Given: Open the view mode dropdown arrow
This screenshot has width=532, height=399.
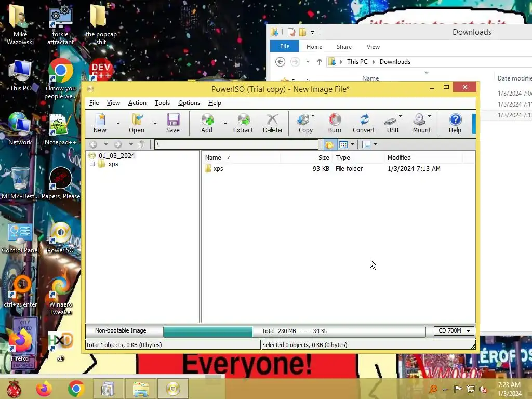Looking at the screenshot, I should click(353, 144).
